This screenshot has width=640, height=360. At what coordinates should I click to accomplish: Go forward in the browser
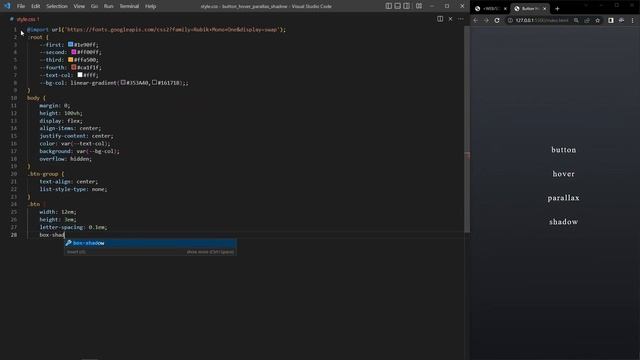click(486, 20)
